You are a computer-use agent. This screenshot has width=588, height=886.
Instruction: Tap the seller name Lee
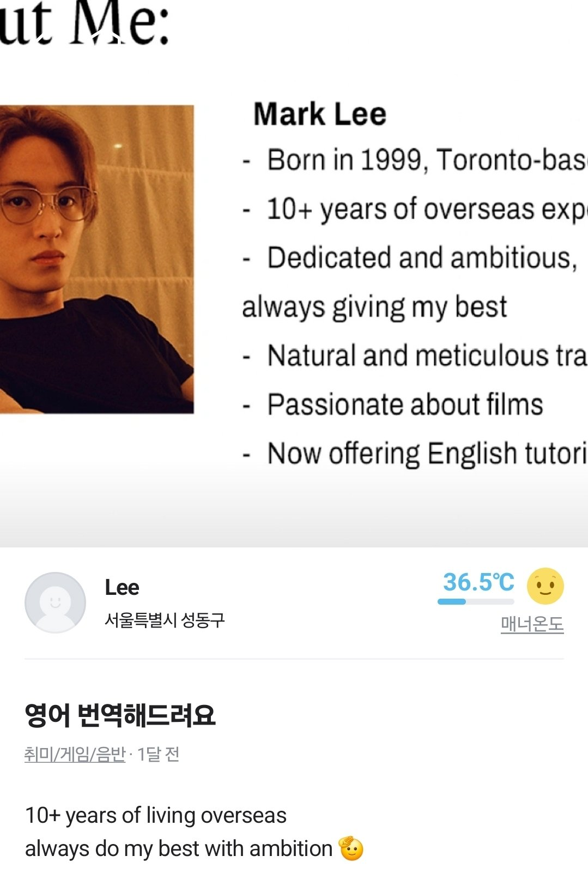(x=122, y=587)
